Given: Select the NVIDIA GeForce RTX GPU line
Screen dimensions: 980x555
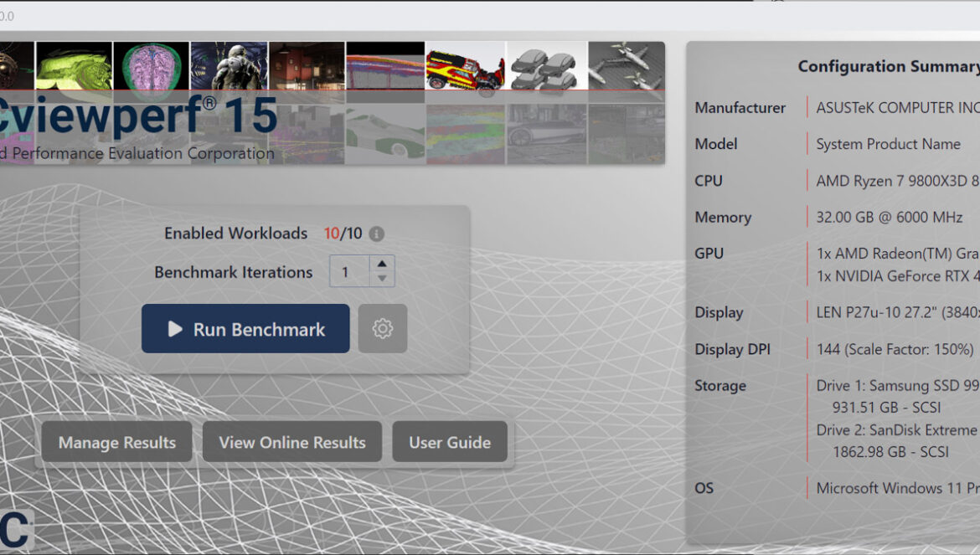Looking at the screenshot, I should tap(898, 276).
